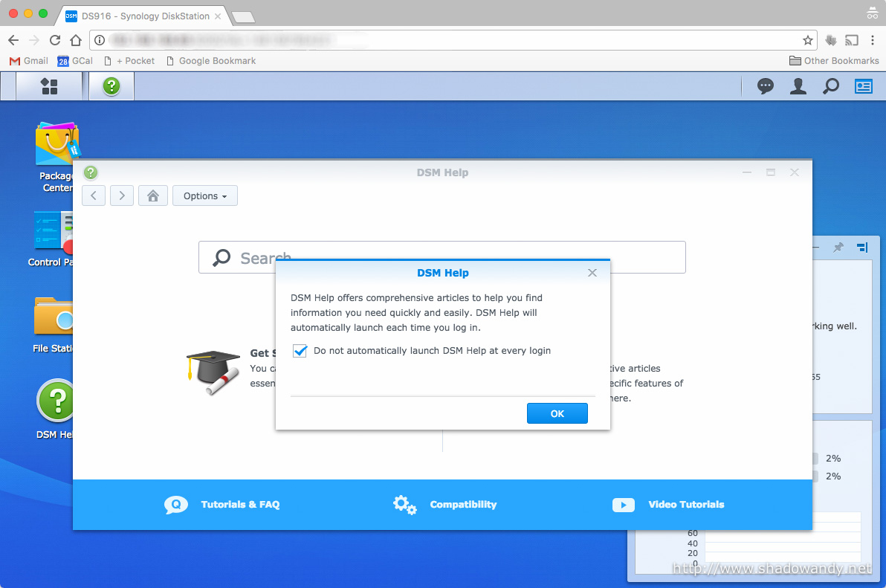The height and width of the screenshot is (588, 886).
Task: Open the DSM Main Menu grid icon
Action: 49,86
